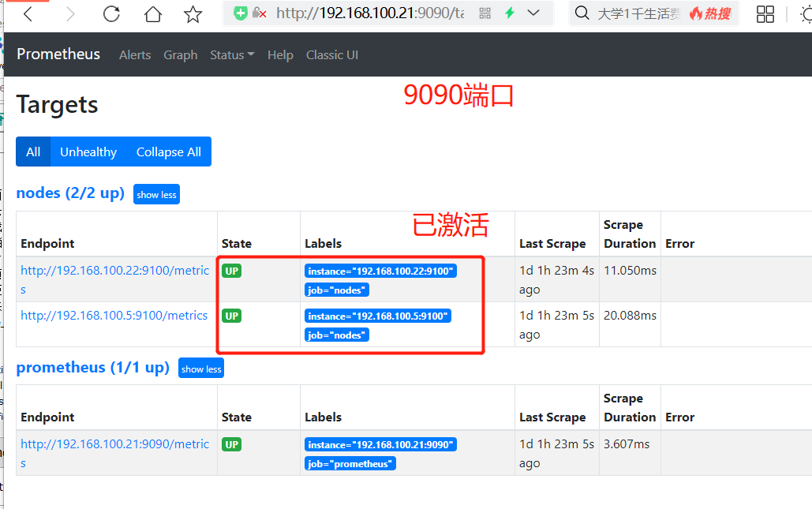The height and width of the screenshot is (509, 812).
Task: Click the green lightning speed-mode icon
Action: coord(510,13)
